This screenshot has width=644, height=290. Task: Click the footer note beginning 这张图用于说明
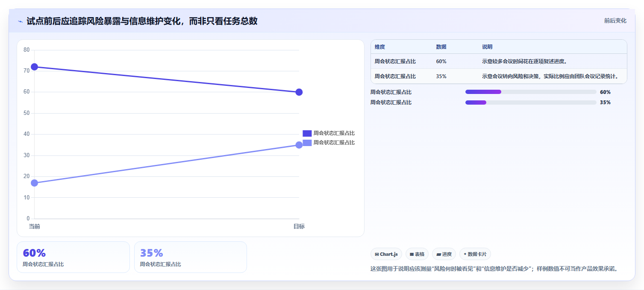(x=494, y=269)
